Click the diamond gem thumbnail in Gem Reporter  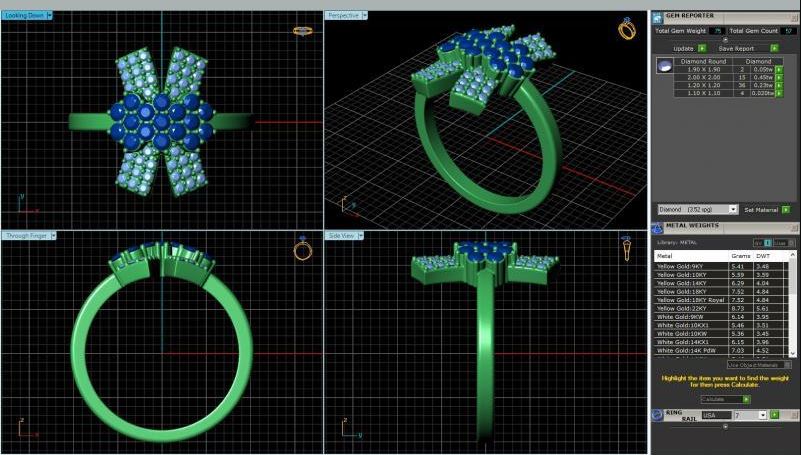(x=663, y=65)
